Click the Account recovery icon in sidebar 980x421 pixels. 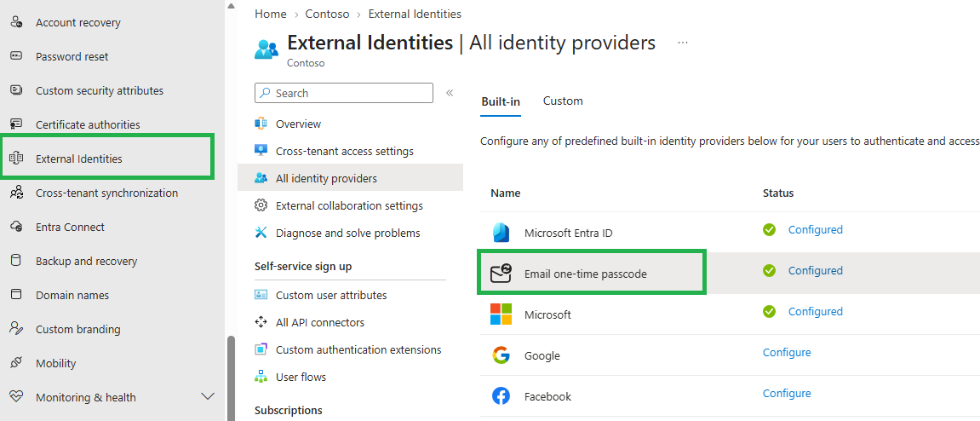17,22
